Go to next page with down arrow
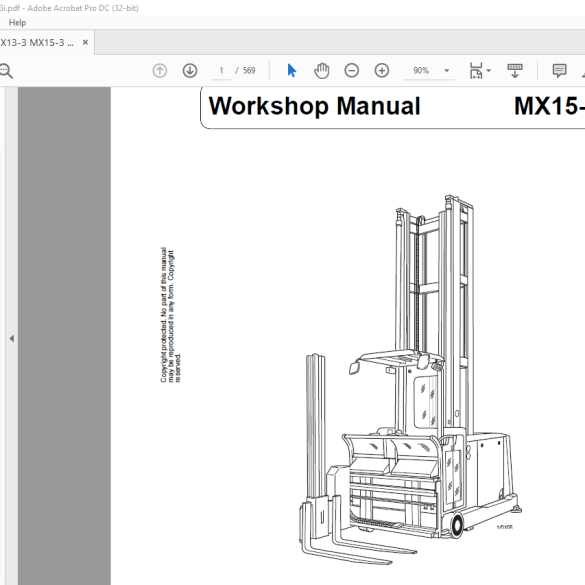The image size is (585, 585). pos(190,71)
